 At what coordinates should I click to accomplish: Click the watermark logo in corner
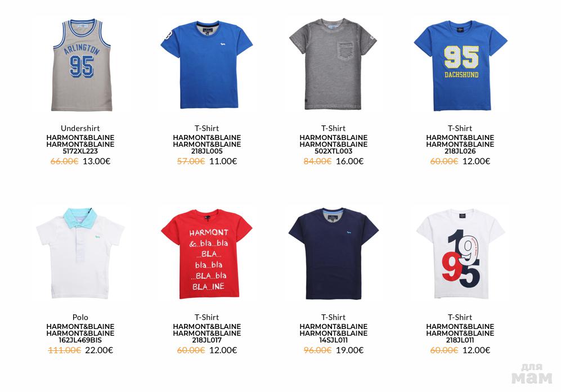532,374
